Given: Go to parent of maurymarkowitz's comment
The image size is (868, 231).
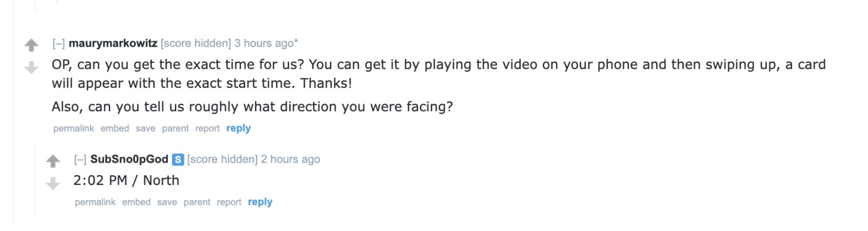Looking at the screenshot, I should click(x=175, y=129).
